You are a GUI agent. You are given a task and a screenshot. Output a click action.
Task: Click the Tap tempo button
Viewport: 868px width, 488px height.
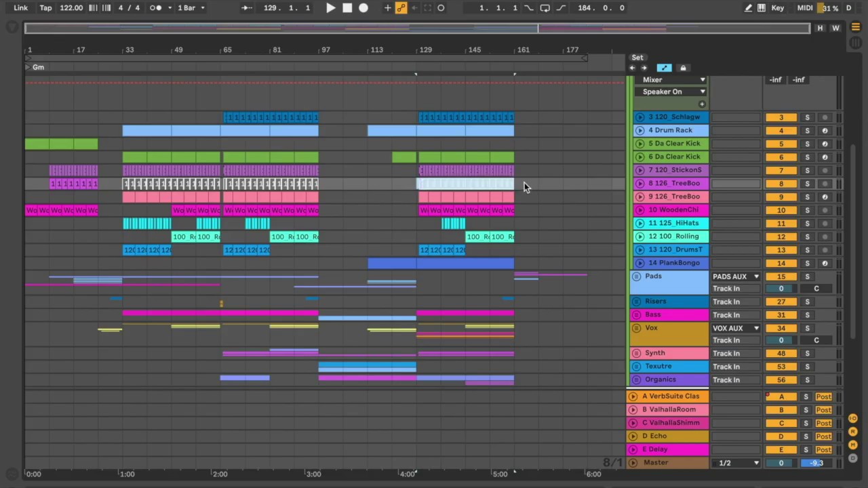45,8
